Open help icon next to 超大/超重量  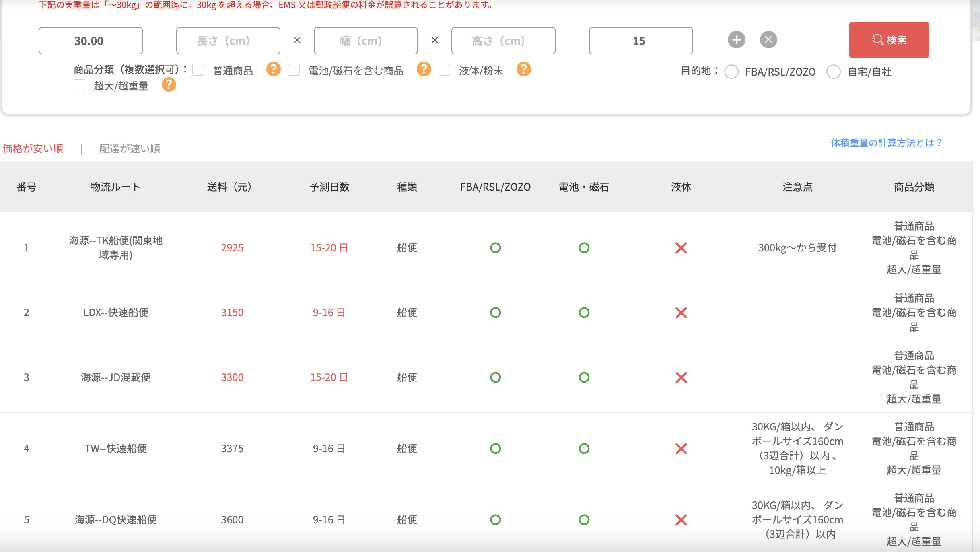click(169, 84)
